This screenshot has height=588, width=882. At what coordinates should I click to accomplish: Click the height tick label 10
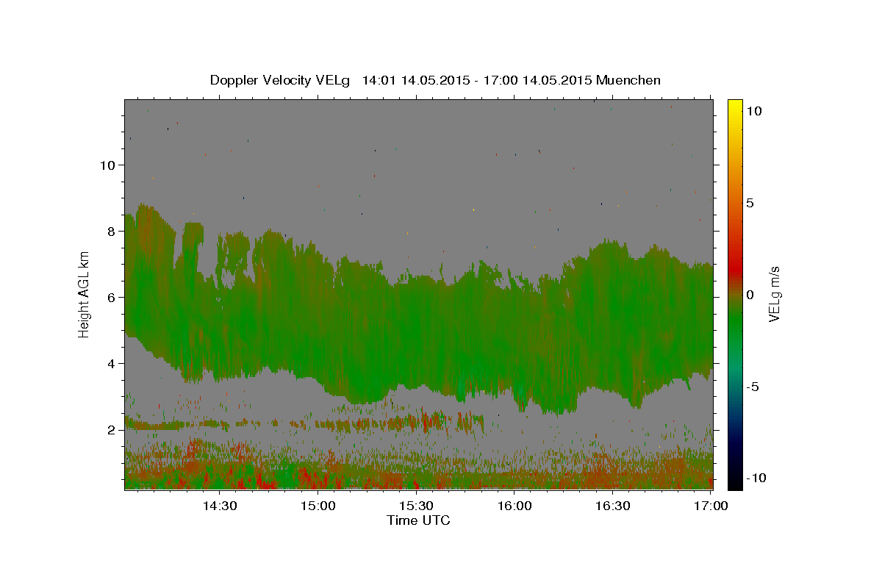coord(107,165)
